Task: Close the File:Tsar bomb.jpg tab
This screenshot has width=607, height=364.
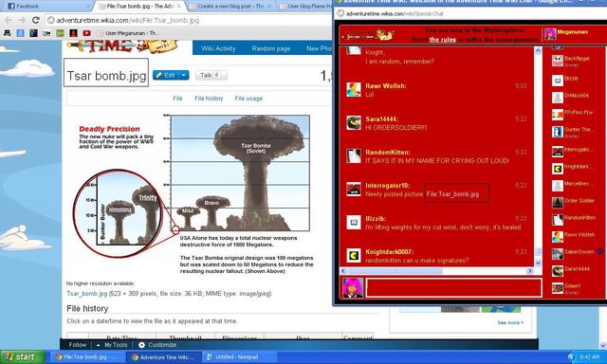Action: coord(179,7)
